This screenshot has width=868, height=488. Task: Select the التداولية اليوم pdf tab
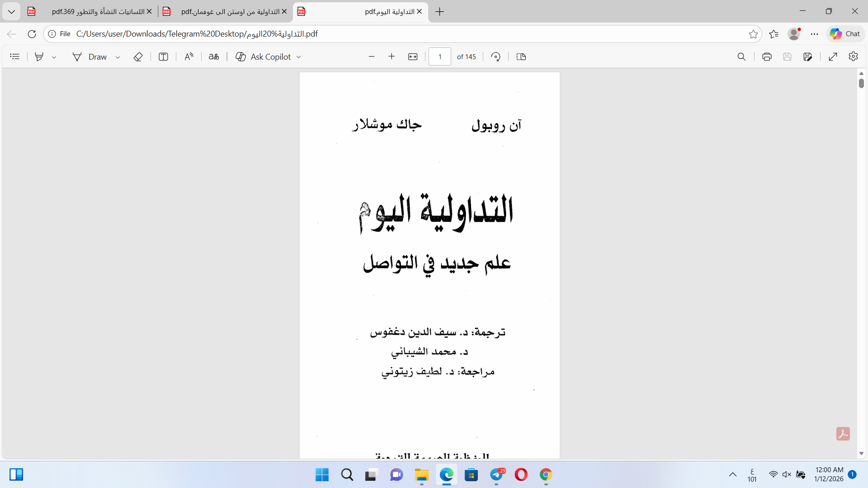point(360,11)
